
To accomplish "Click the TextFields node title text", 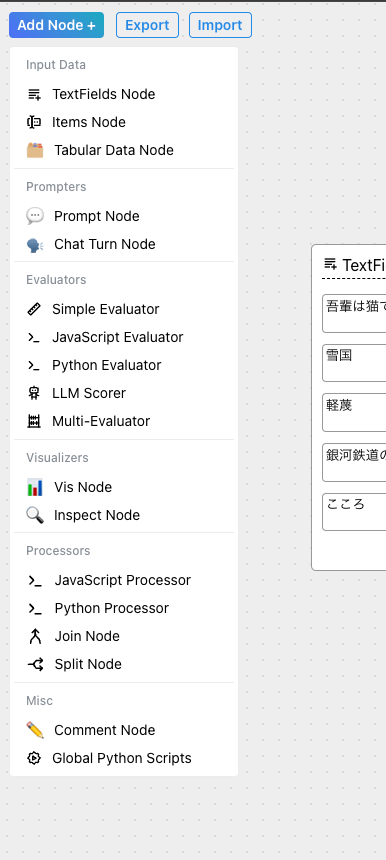I will pos(364,265).
